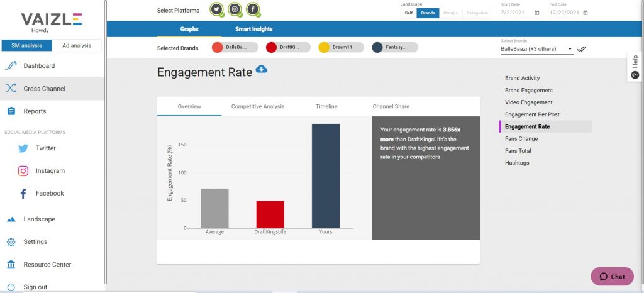The image size is (644, 293).
Task: Click the 'Howdy' greeting text
Action: tap(40, 31)
